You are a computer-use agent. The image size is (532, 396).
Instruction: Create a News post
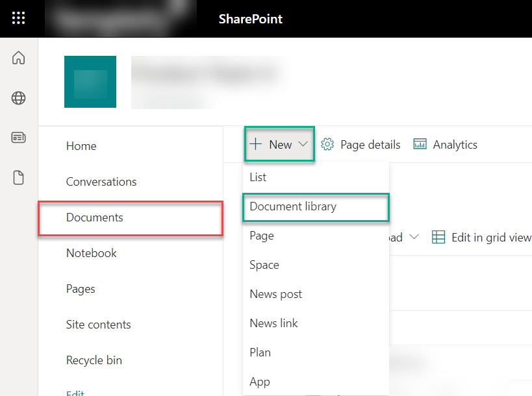coord(275,293)
